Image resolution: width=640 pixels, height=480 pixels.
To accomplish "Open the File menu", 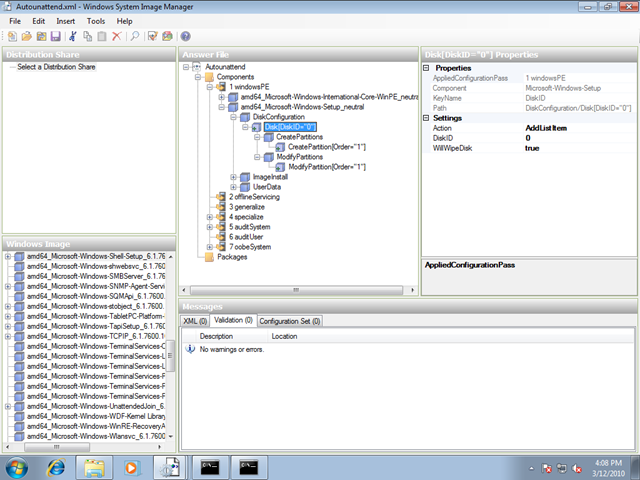I will pos(15,21).
